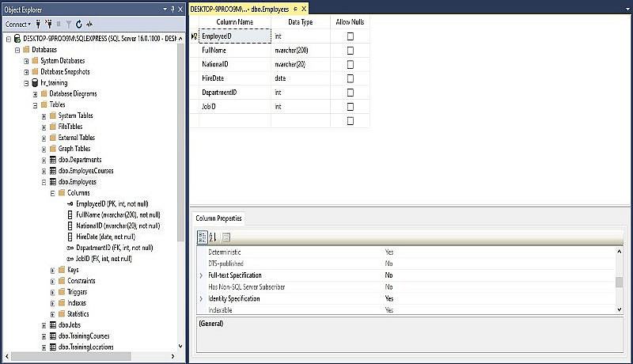
Task: Close the dbo.Employees tab
Action: pyautogui.click(x=304, y=9)
